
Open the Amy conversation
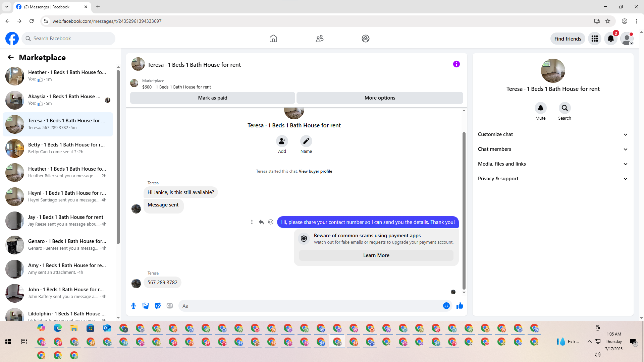click(x=58, y=269)
